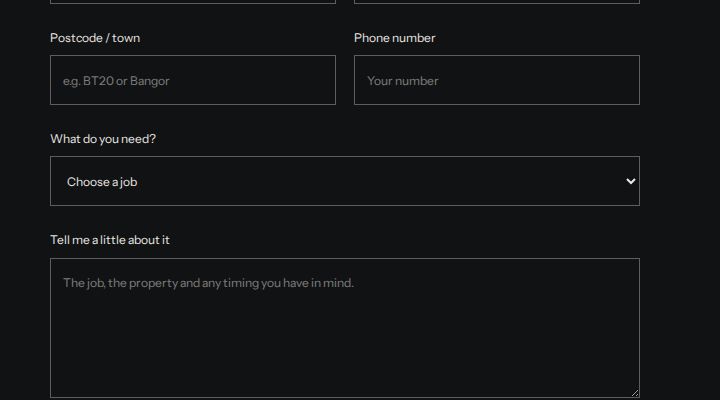Click the 'Postcode / town' label
Screen dimensions: 720x400
pos(95,38)
